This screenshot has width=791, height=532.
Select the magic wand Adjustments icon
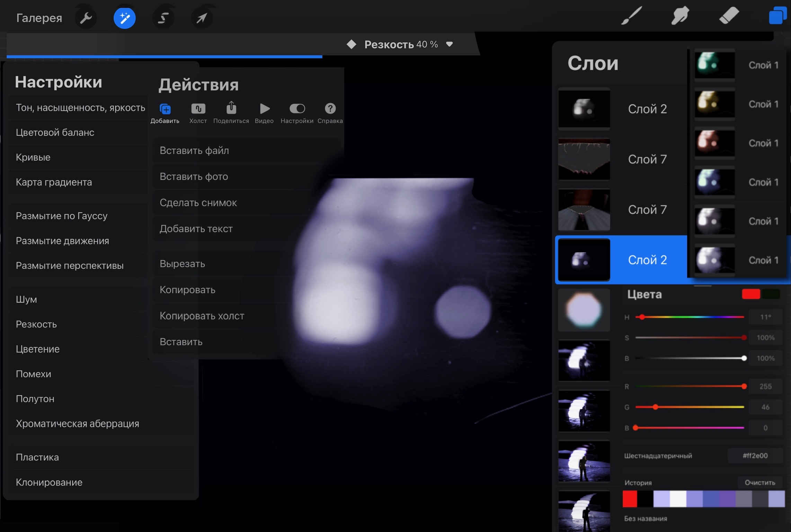125,18
